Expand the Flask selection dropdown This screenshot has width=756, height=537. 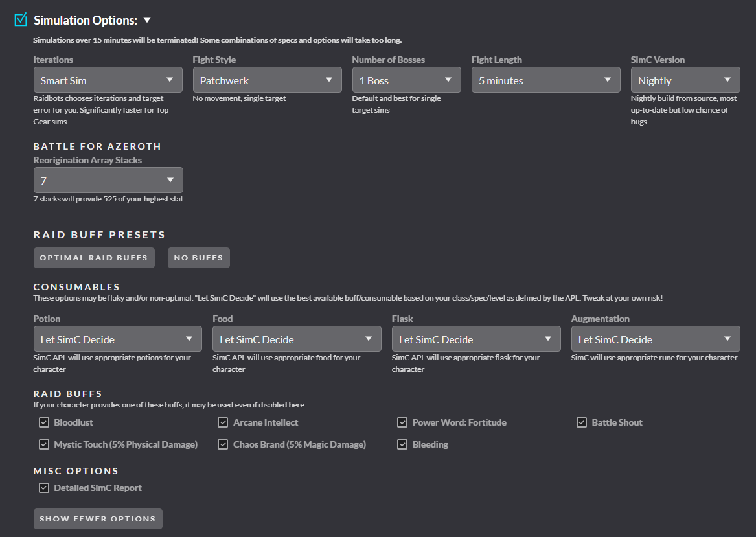click(475, 339)
